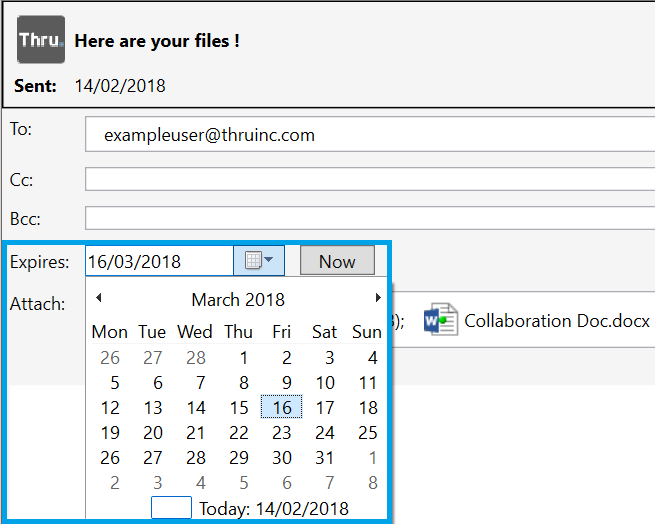Select April 8 in the calendar
Viewport: 655px width, 524px height.
tap(372, 482)
